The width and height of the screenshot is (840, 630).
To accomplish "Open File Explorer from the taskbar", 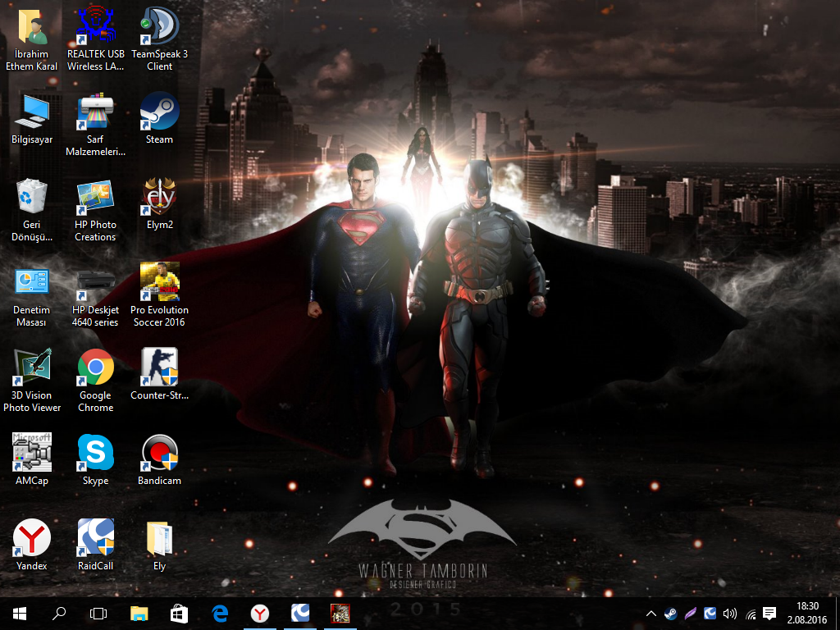I will click(139, 614).
